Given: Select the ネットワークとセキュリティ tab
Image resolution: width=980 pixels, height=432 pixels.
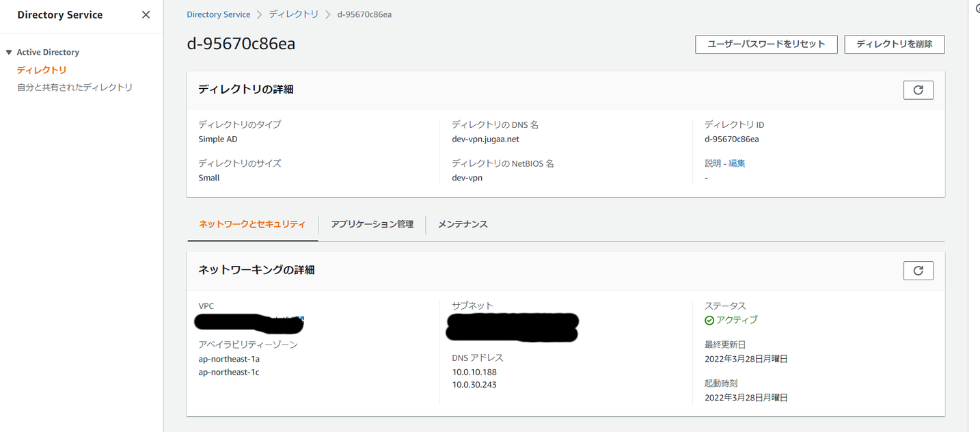Looking at the screenshot, I should (x=252, y=224).
